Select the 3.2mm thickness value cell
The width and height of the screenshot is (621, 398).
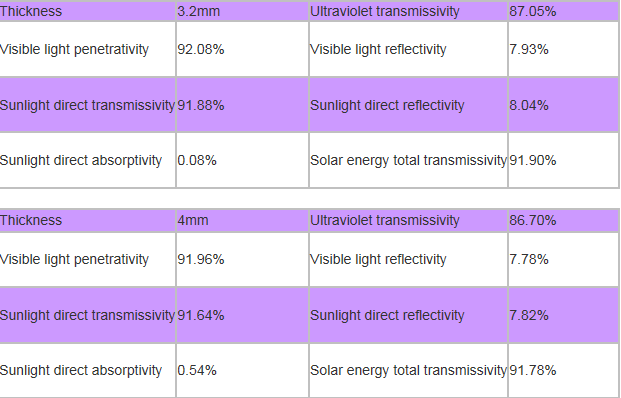click(242, 11)
